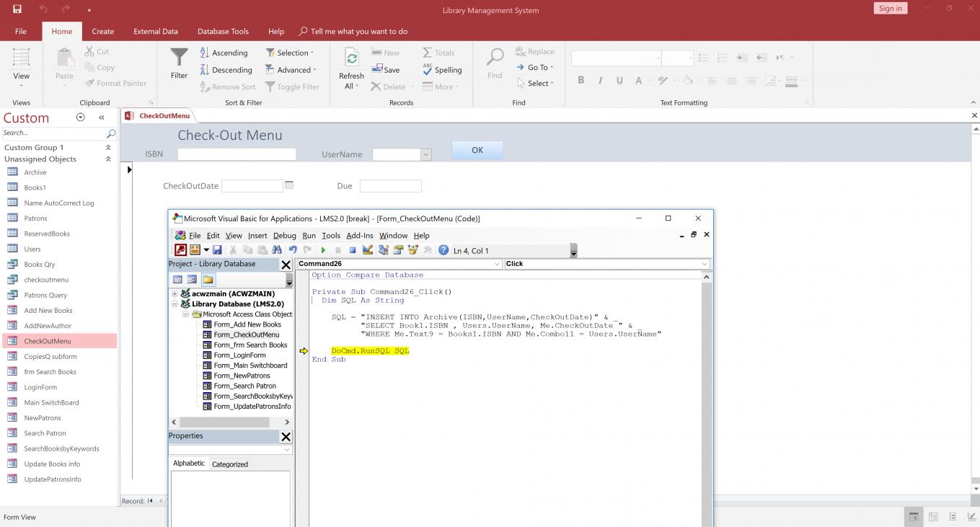This screenshot has height=527, width=980.
Task: Switch to the Database Tools ribbon tab
Action: (223, 31)
